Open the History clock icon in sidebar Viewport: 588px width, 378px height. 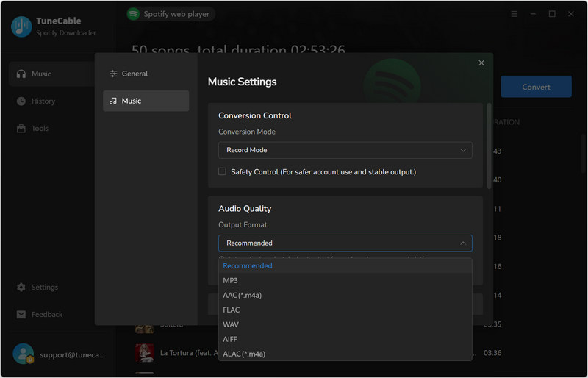(x=21, y=101)
